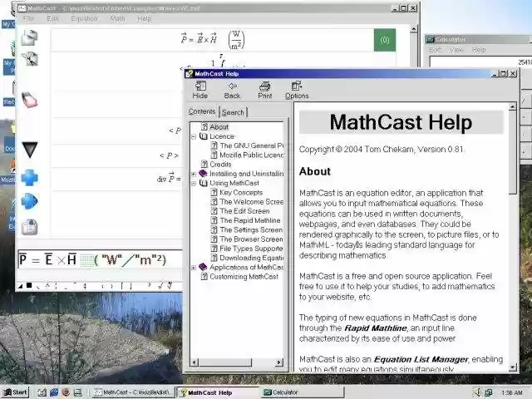Click the fourth quick launch icon on taskbar

(x=77, y=392)
